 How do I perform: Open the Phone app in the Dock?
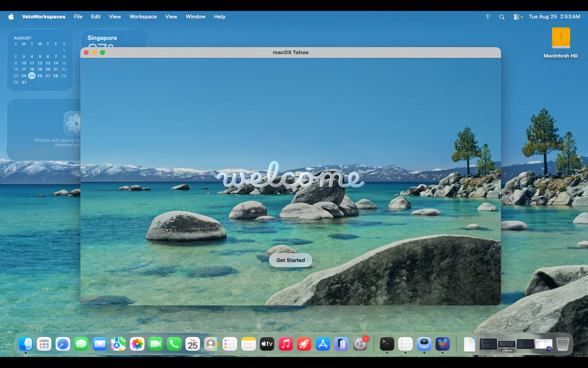click(174, 344)
